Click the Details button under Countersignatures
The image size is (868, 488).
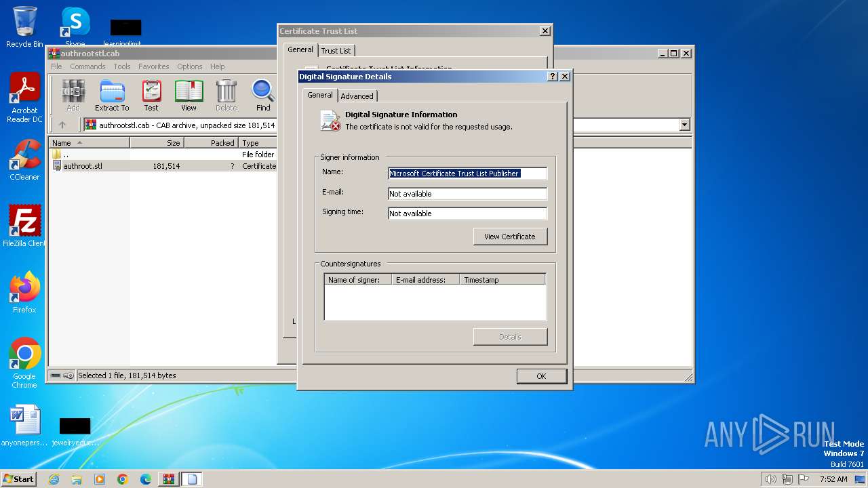coord(510,337)
